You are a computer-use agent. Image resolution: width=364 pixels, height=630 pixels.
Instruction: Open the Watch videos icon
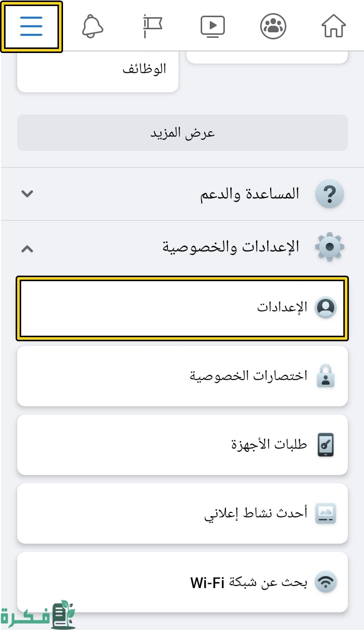point(212,26)
